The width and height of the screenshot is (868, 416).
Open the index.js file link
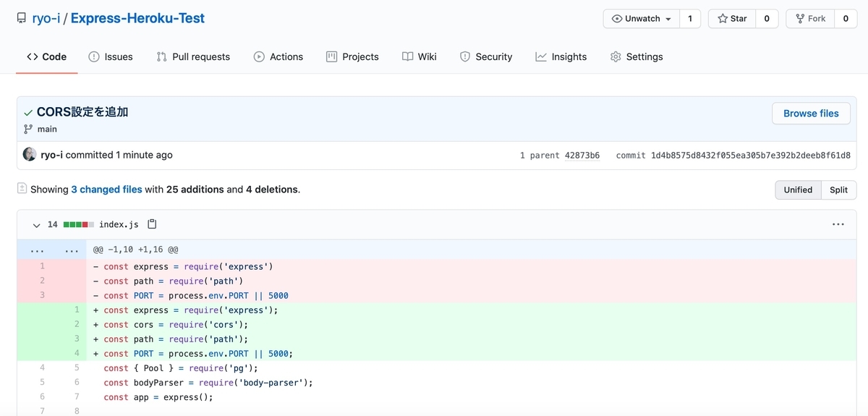pos(119,225)
